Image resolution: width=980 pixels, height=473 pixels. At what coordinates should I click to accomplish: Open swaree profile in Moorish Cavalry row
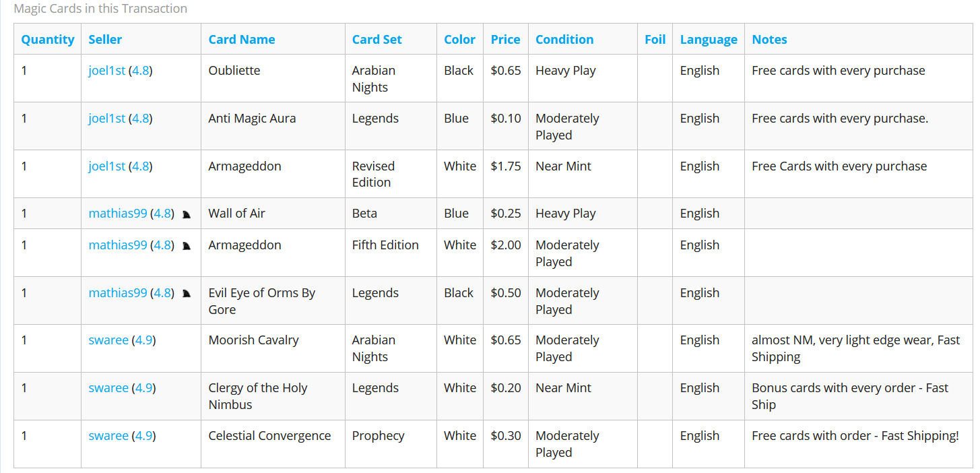coord(108,340)
